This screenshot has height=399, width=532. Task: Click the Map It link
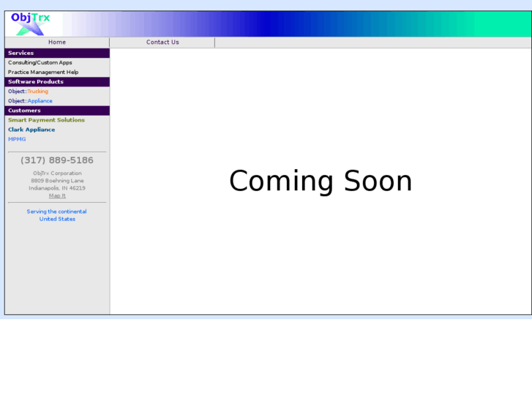coord(57,195)
